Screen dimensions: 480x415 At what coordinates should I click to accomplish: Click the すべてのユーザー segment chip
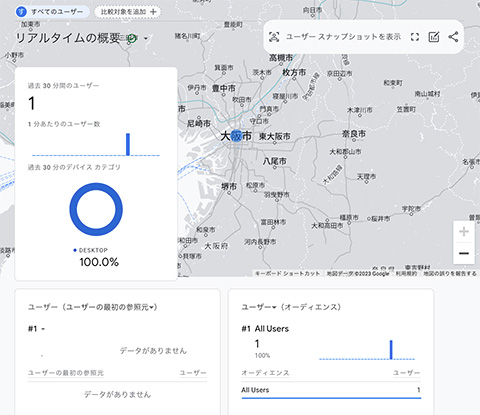pos(52,12)
